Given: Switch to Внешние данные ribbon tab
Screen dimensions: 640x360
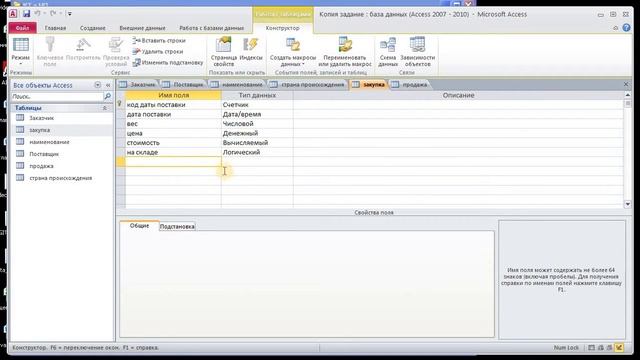Looking at the screenshot, I should (x=142, y=28).
